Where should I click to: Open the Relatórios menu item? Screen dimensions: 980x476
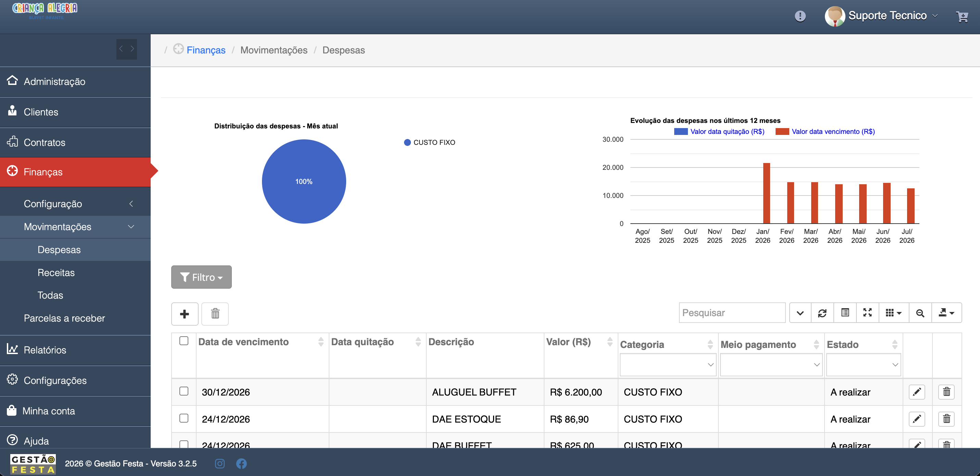[x=75, y=350]
